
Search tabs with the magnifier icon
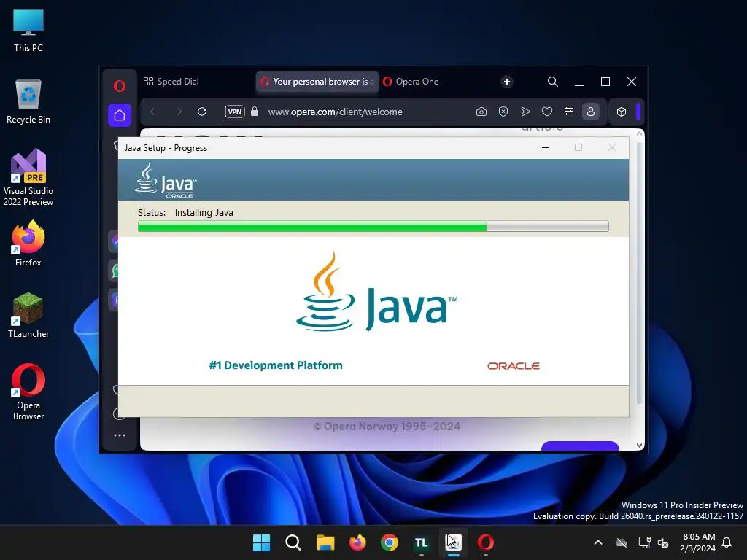553,82
